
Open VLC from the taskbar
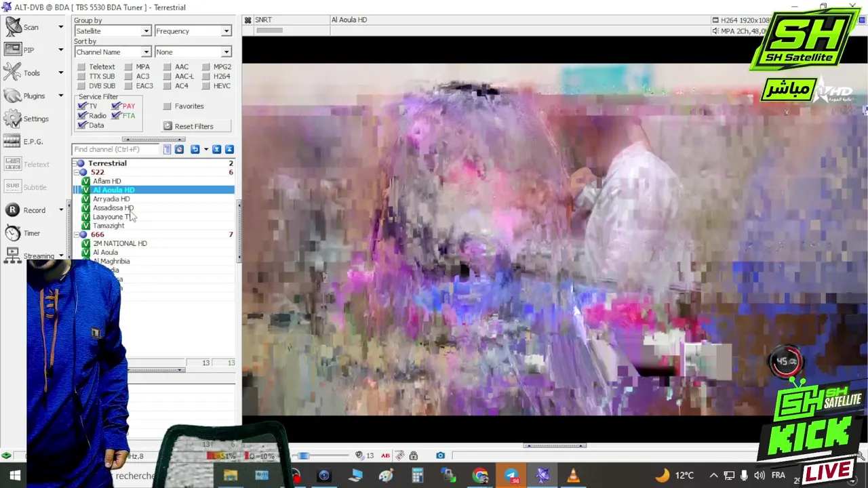pos(573,475)
